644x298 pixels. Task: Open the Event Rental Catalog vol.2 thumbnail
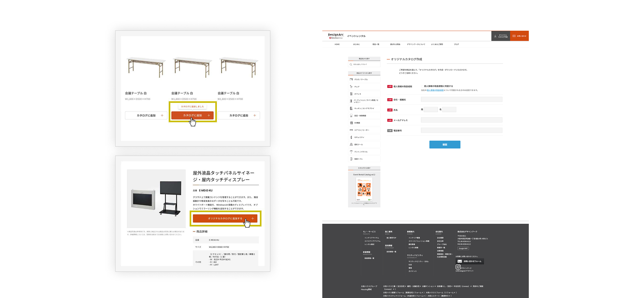(x=364, y=190)
